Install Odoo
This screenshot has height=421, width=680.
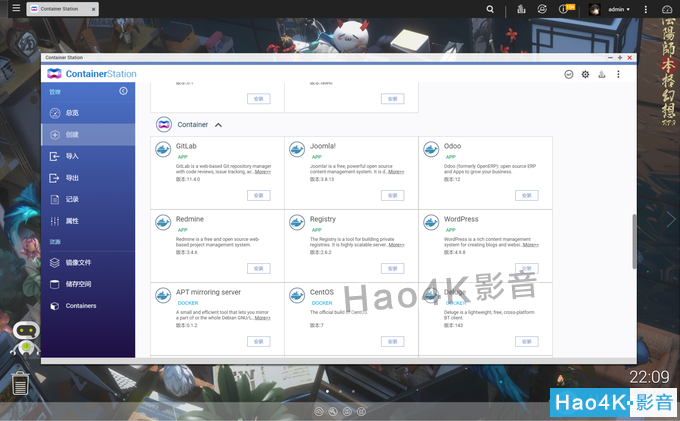pos(526,196)
